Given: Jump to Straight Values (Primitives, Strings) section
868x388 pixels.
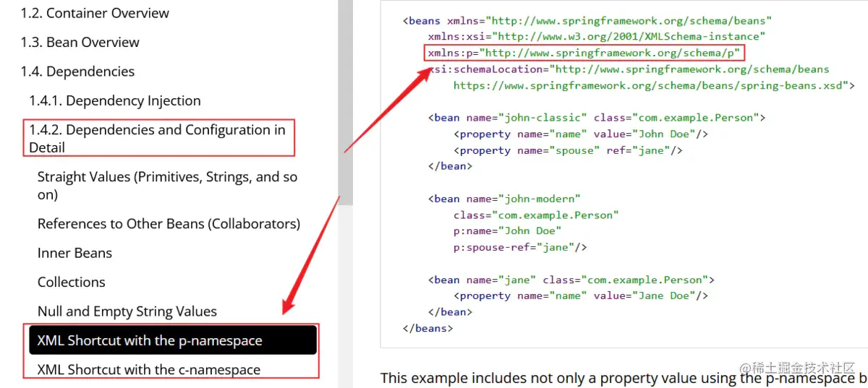Looking at the screenshot, I should pos(168,186).
